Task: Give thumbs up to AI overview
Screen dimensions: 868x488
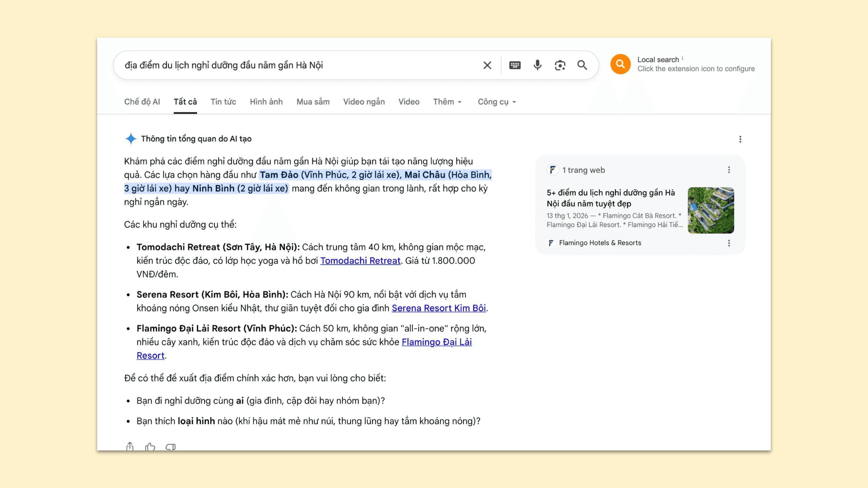Action: tap(150, 447)
